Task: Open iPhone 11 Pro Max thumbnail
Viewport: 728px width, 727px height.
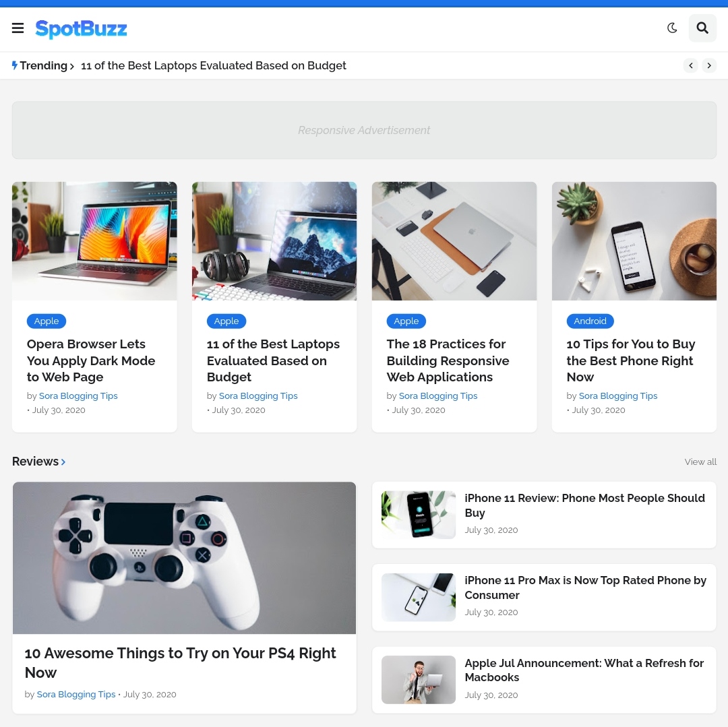Action: coord(419,597)
